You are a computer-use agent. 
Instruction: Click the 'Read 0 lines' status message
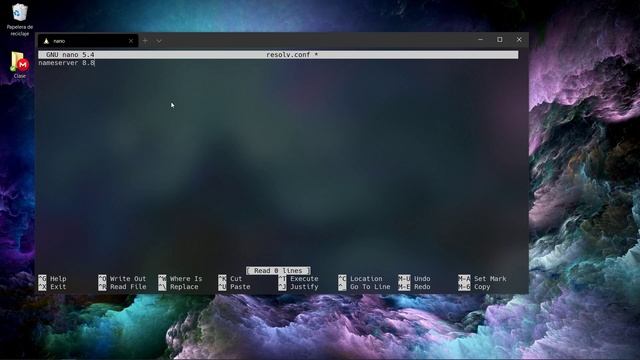click(x=278, y=271)
